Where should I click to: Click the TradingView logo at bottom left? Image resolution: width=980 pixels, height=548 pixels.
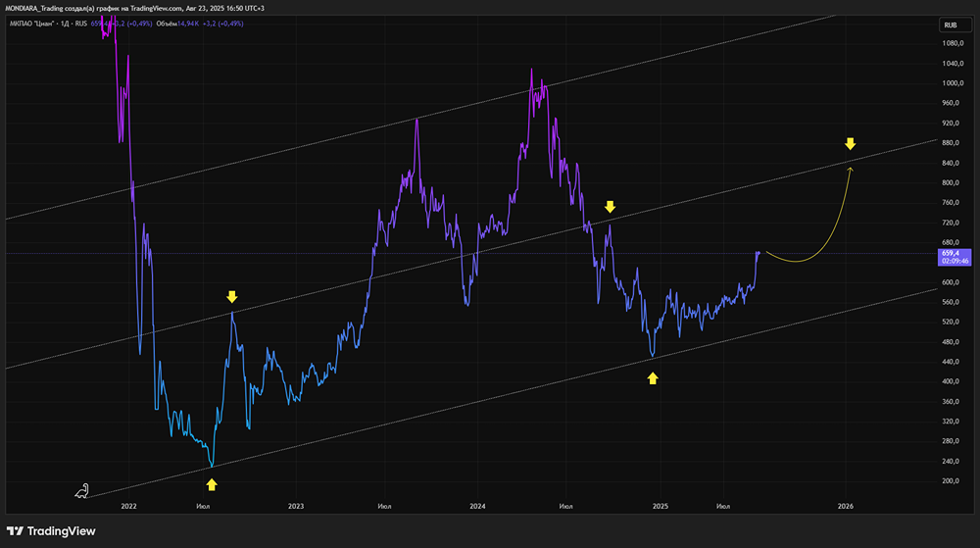pyautogui.click(x=51, y=531)
